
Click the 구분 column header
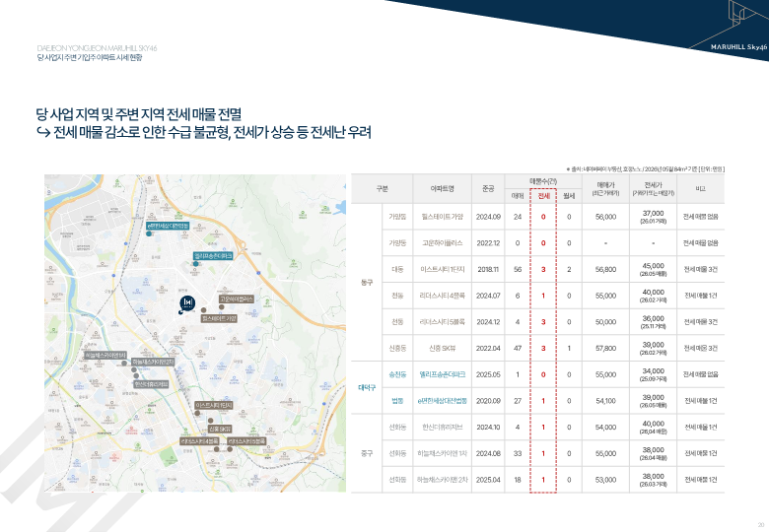[x=383, y=188]
